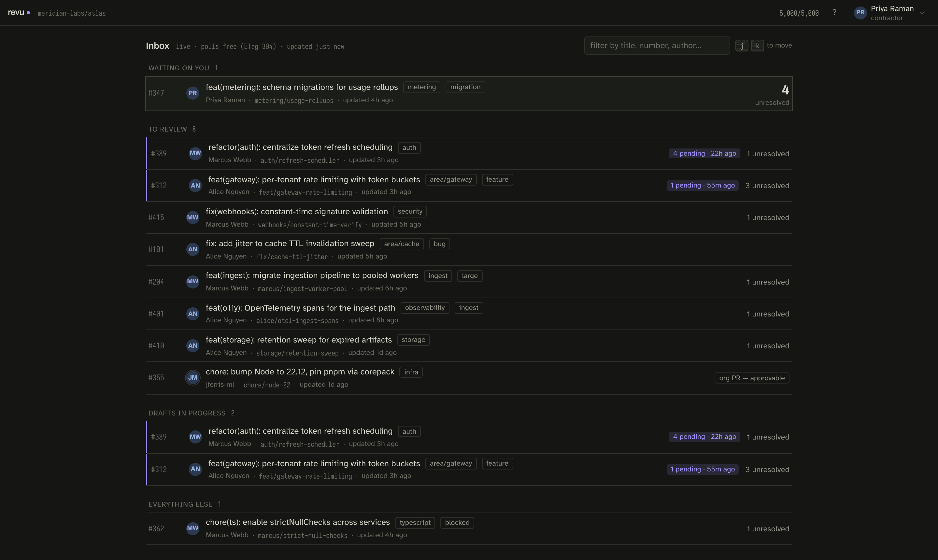Click AN avatar on row #101
938x560 pixels.
coord(192,249)
